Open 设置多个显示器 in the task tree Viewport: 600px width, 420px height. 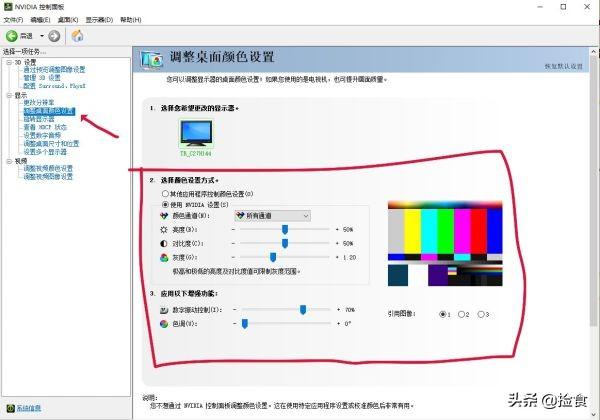point(45,152)
